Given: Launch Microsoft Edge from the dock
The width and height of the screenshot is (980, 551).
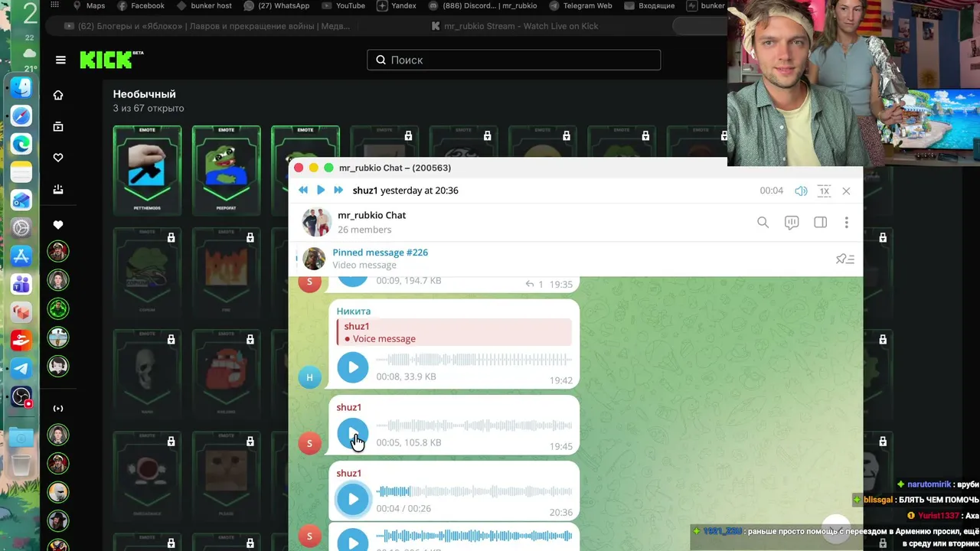Looking at the screenshot, I should click(21, 143).
